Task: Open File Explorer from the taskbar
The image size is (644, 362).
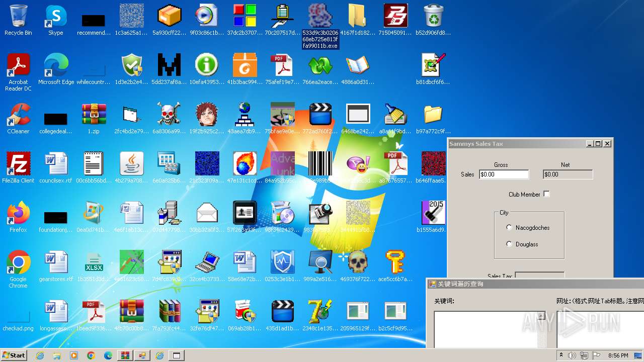Action: (x=57, y=355)
